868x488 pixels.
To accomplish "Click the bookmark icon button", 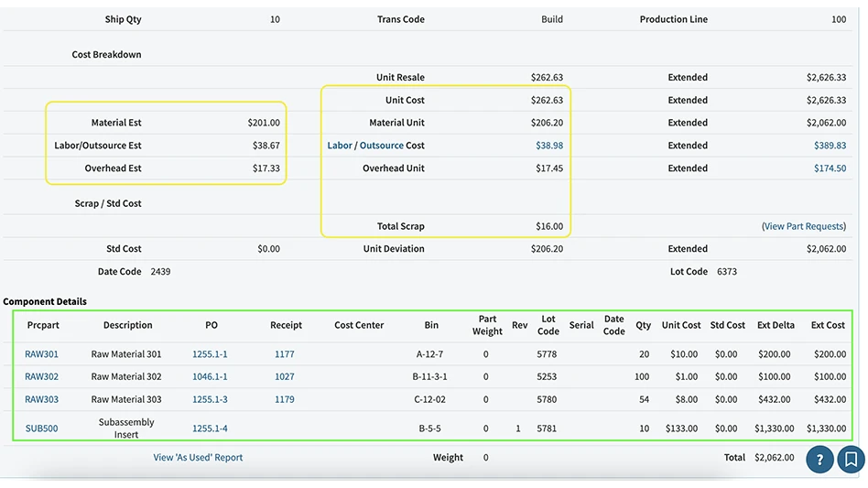I will point(851,459).
